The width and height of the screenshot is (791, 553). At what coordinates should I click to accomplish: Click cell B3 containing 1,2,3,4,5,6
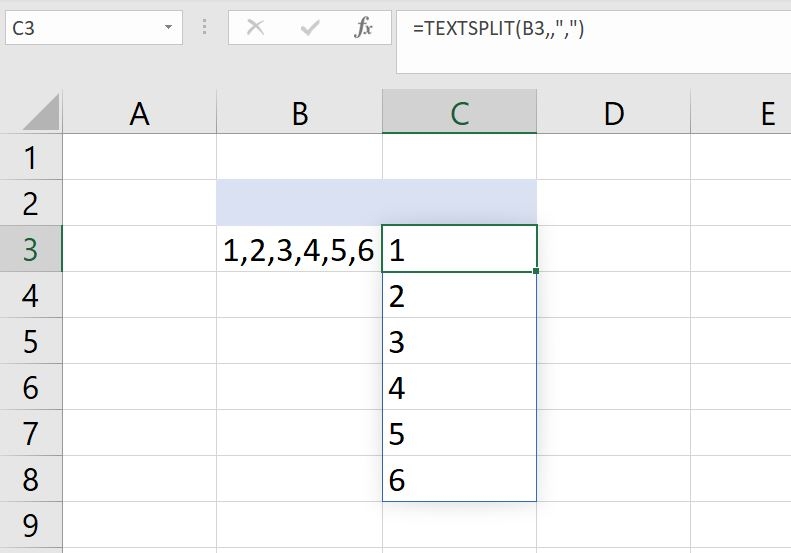(300, 249)
